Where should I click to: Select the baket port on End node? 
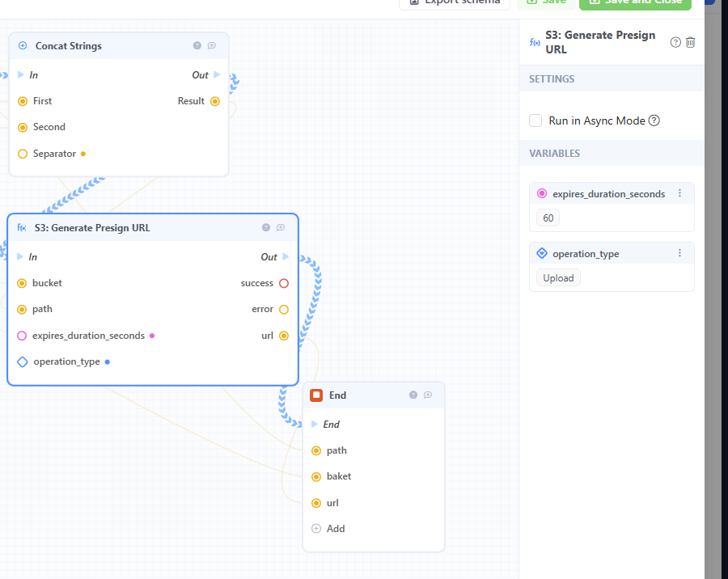(316, 477)
